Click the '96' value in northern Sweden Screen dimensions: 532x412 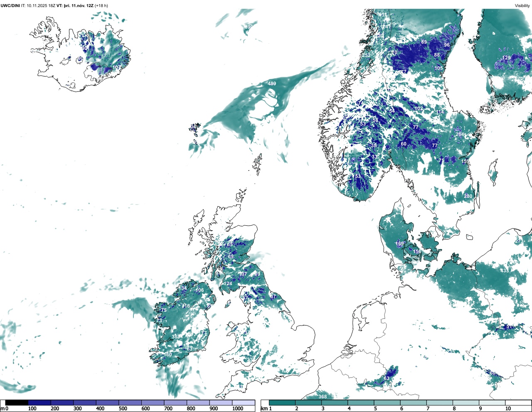447,45
